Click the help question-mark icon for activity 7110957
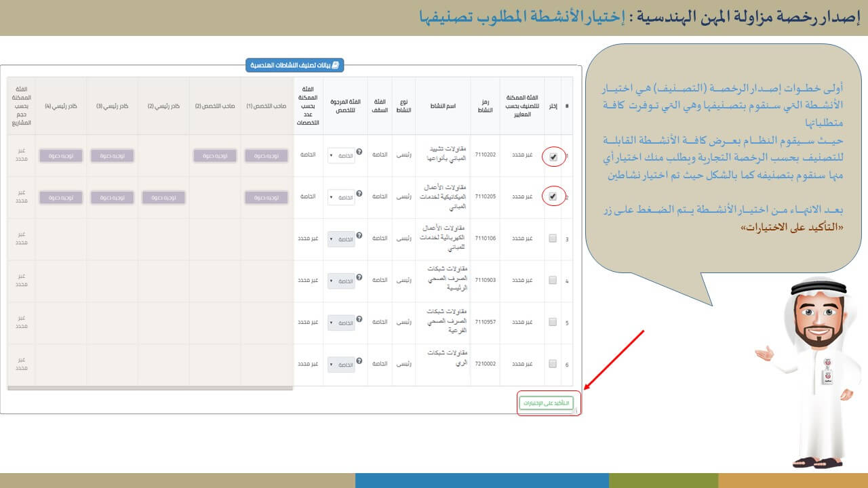The image size is (868, 488). pyautogui.click(x=359, y=318)
